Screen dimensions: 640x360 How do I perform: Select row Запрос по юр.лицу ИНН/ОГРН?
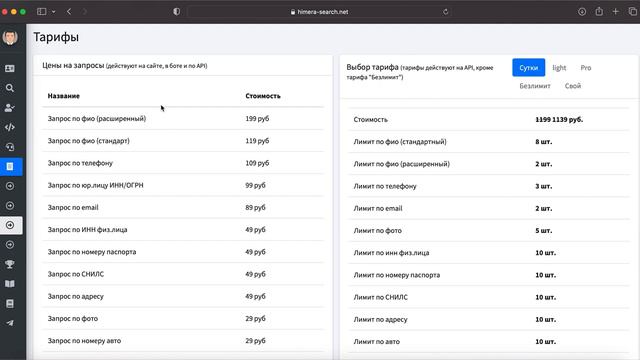click(183, 185)
